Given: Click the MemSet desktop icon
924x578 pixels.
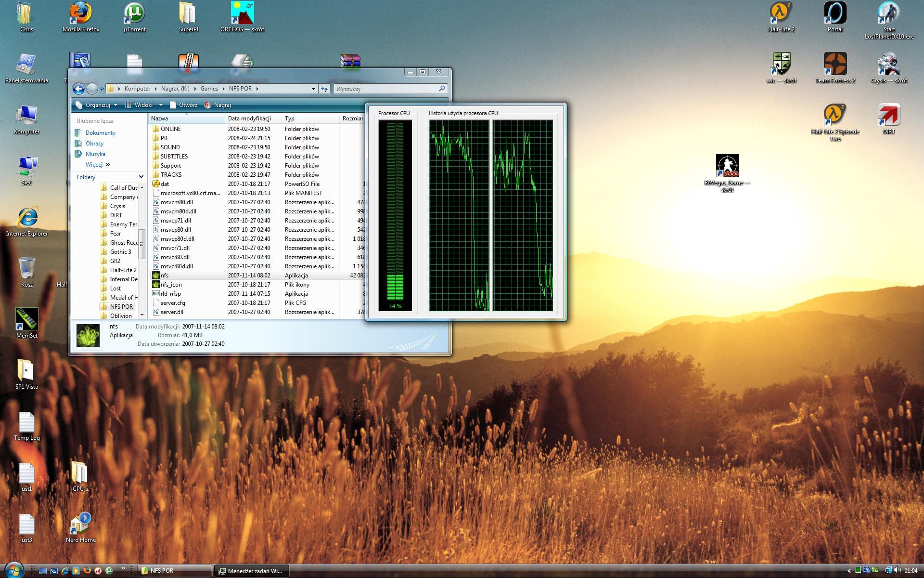Looking at the screenshot, I should coord(26,320).
